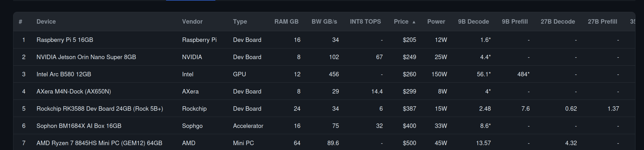
Task: Click the Price sort arrow indicator
Action: pyautogui.click(x=414, y=22)
